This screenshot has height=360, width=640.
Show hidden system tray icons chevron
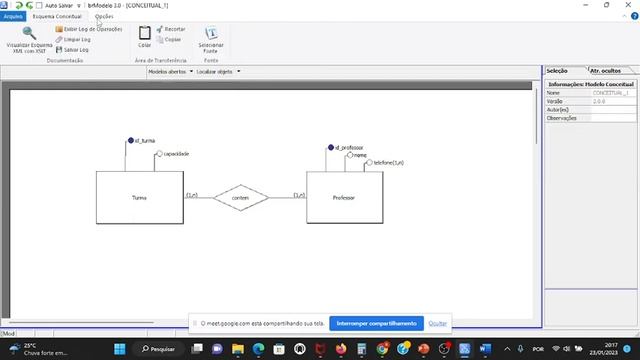pyautogui.click(x=507, y=349)
